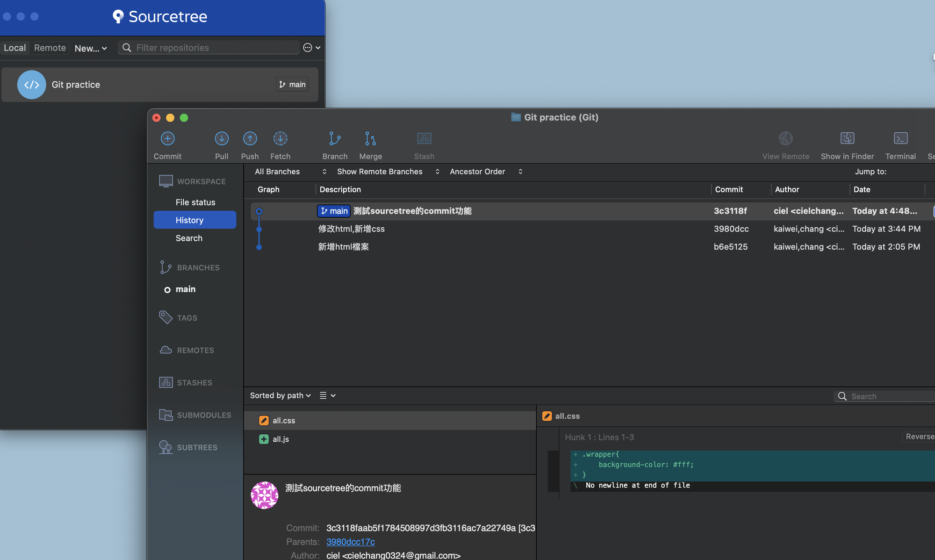The width and height of the screenshot is (935, 560).
Task: Change the Ancestor Order dropdown
Action: [x=484, y=172]
